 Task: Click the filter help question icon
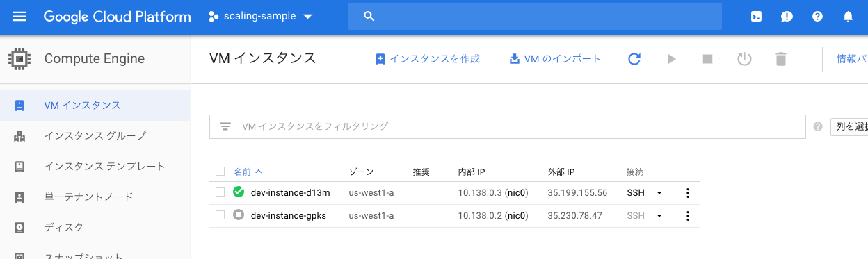[818, 127]
